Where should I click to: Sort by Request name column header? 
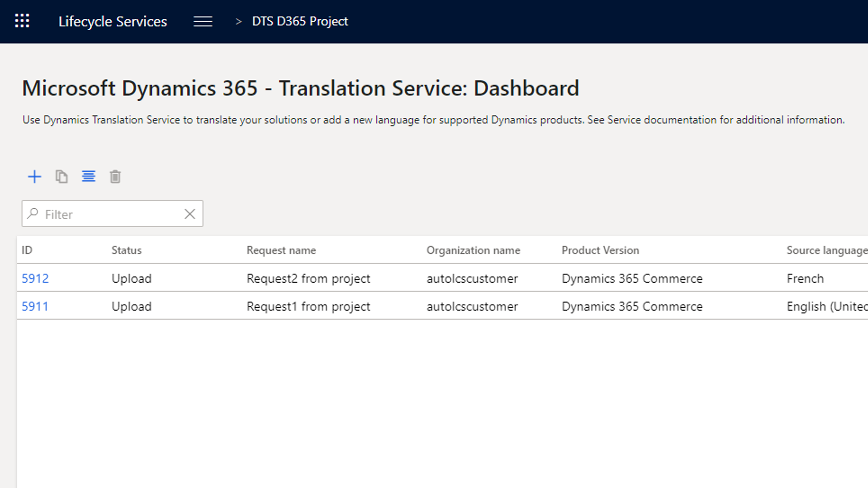tap(281, 250)
